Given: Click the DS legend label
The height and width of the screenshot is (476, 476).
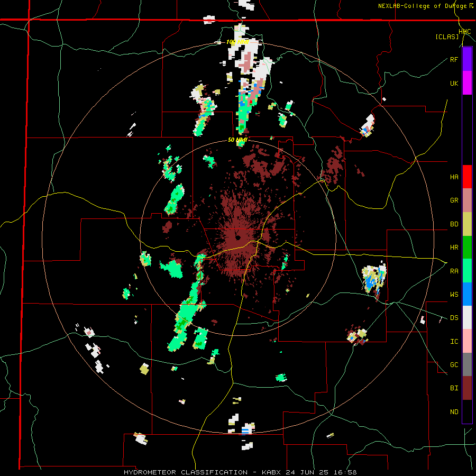Looking at the screenshot, I should click(x=454, y=318).
